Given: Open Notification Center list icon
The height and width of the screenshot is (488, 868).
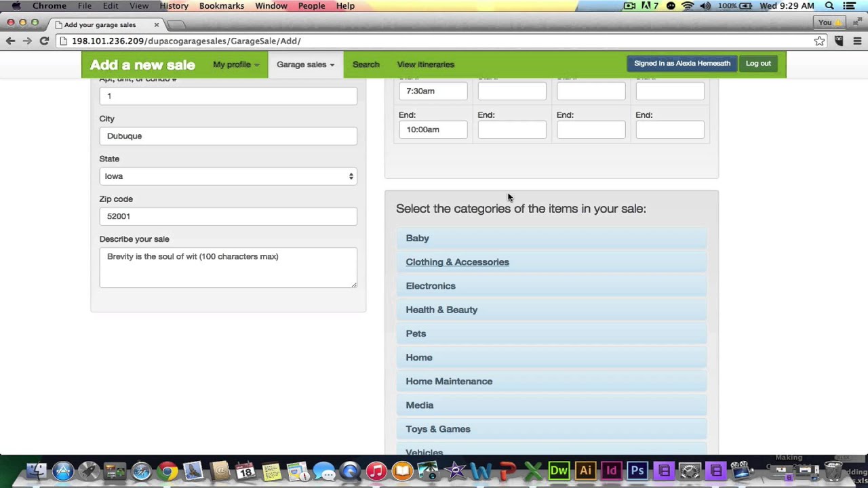Looking at the screenshot, I should pyautogui.click(x=848, y=6).
